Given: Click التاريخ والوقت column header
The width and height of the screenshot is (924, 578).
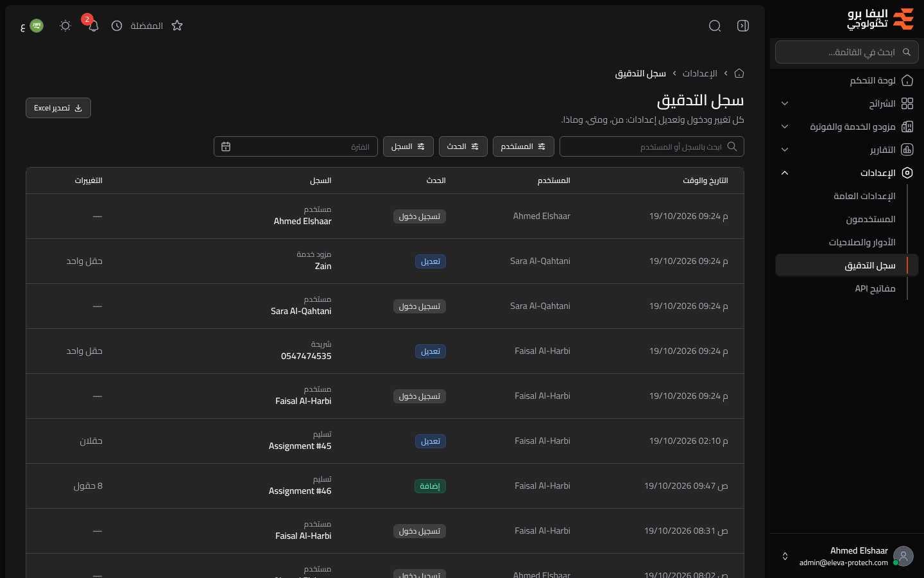Looking at the screenshot, I should [x=705, y=180].
